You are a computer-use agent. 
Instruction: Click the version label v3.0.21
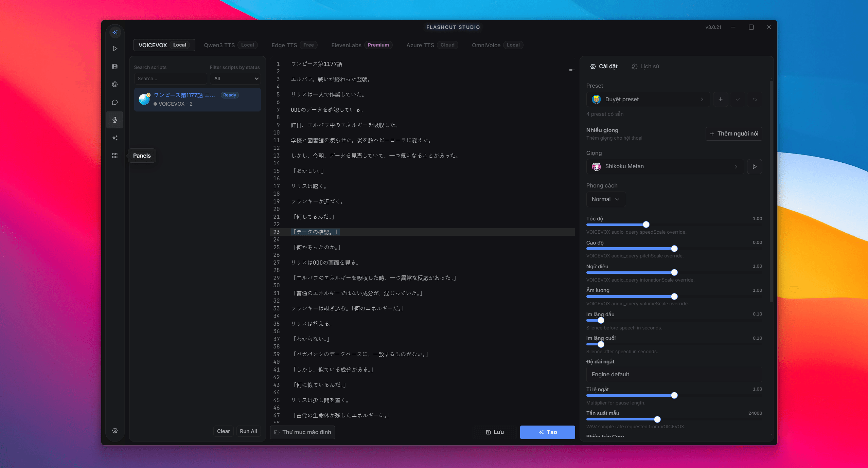[x=713, y=27]
